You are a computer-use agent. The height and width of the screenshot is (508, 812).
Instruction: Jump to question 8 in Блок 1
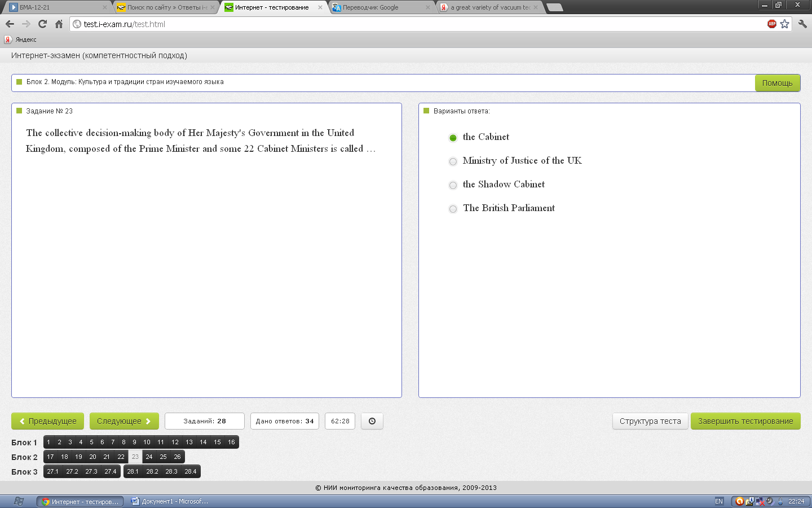pyautogui.click(x=123, y=442)
